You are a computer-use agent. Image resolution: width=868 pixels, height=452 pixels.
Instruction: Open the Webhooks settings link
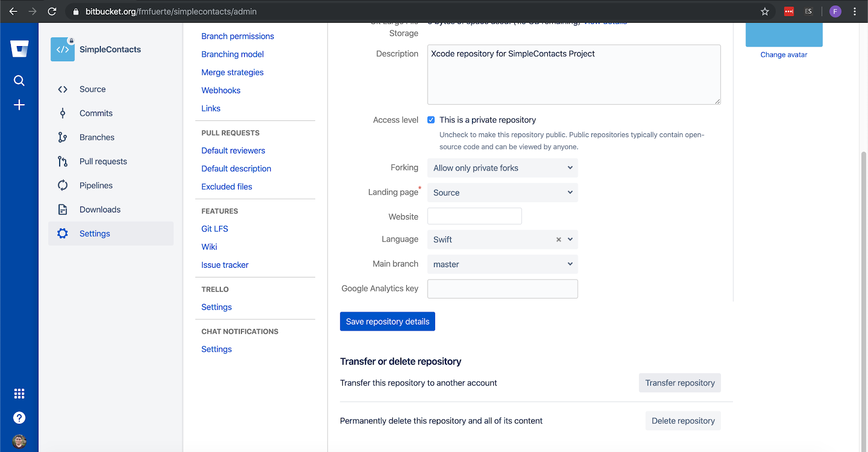[x=221, y=91]
